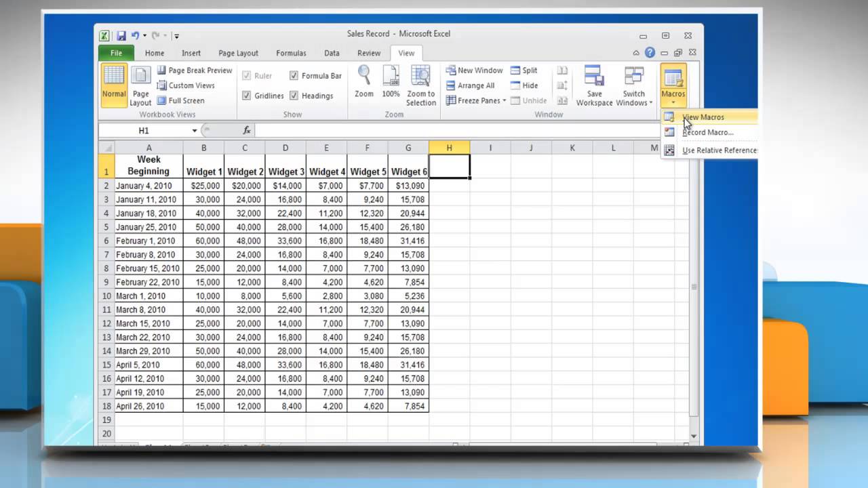This screenshot has width=868, height=488.
Task: Open Microsoft Excel Help question mark
Action: point(650,53)
